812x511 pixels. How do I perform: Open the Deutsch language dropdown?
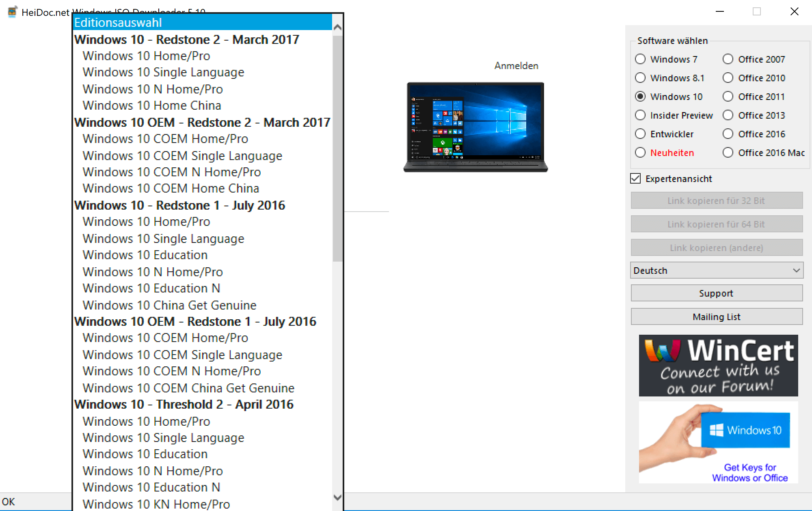717,271
